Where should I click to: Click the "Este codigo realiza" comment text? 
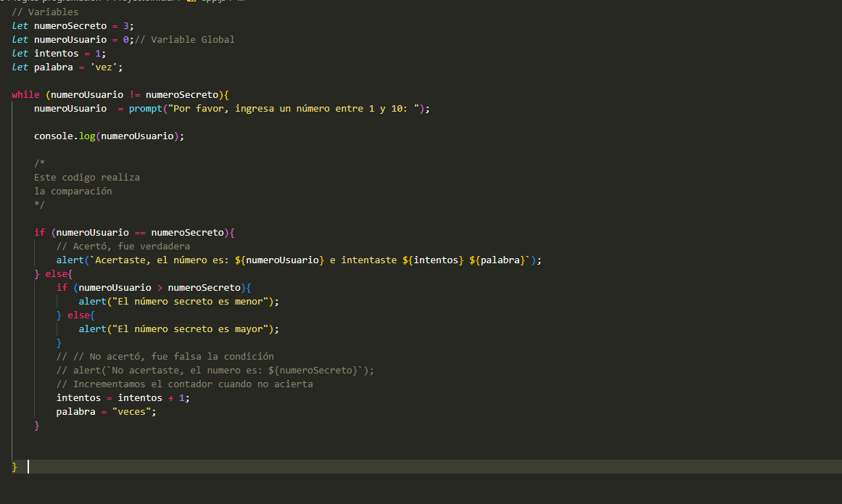pos(87,177)
